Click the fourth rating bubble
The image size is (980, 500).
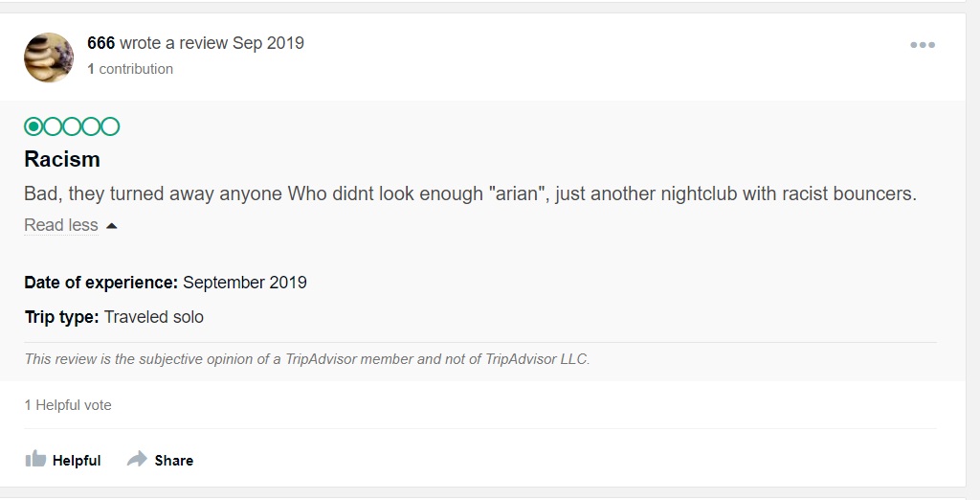point(91,126)
